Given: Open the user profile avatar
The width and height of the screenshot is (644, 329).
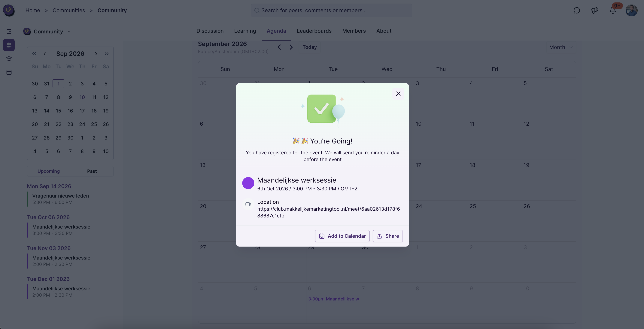Looking at the screenshot, I should 631,11.
